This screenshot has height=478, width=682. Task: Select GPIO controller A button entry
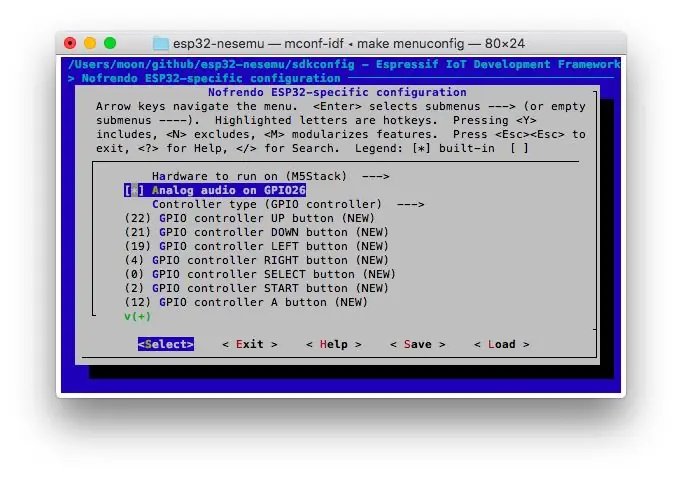pyautogui.click(x=246, y=302)
